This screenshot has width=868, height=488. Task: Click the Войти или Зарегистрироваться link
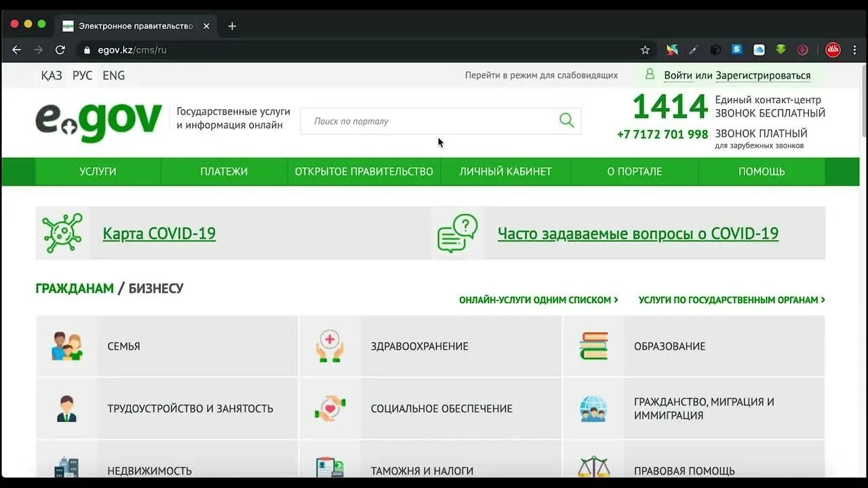coord(738,75)
